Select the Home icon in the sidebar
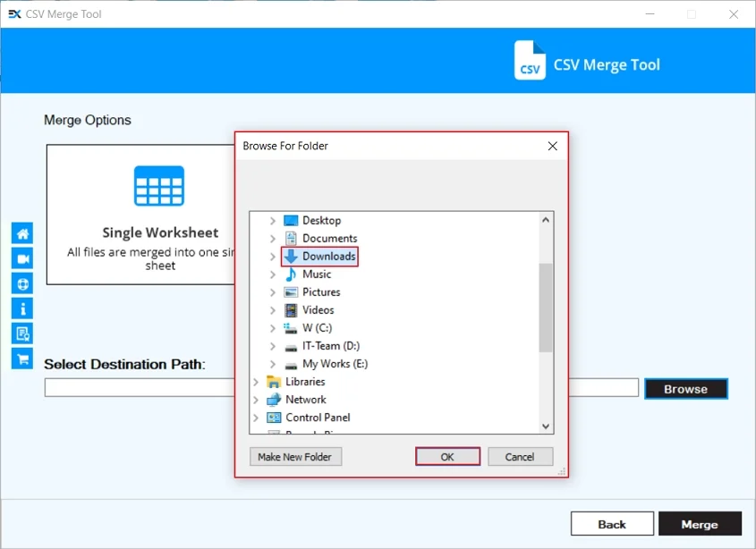 click(22, 232)
